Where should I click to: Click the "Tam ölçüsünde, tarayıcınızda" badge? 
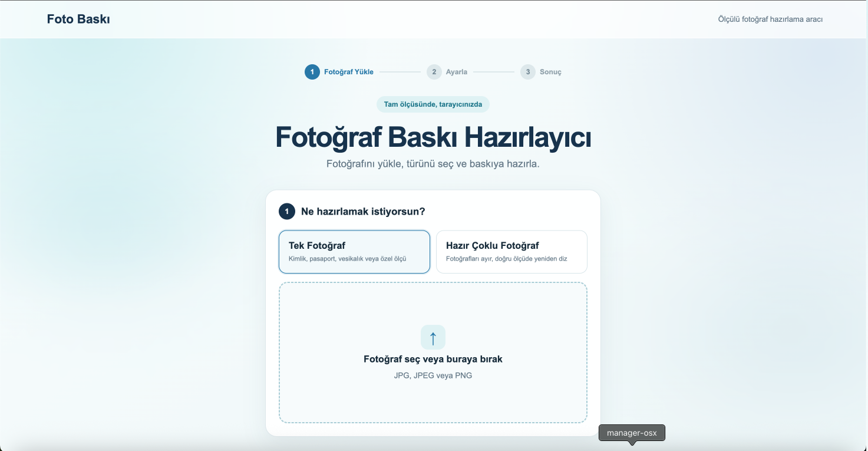[x=433, y=104]
